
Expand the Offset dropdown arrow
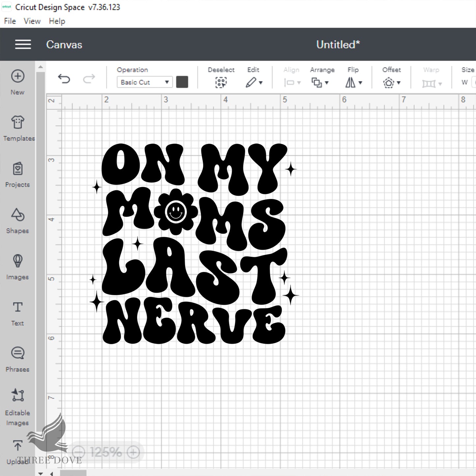pyautogui.click(x=399, y=83)
